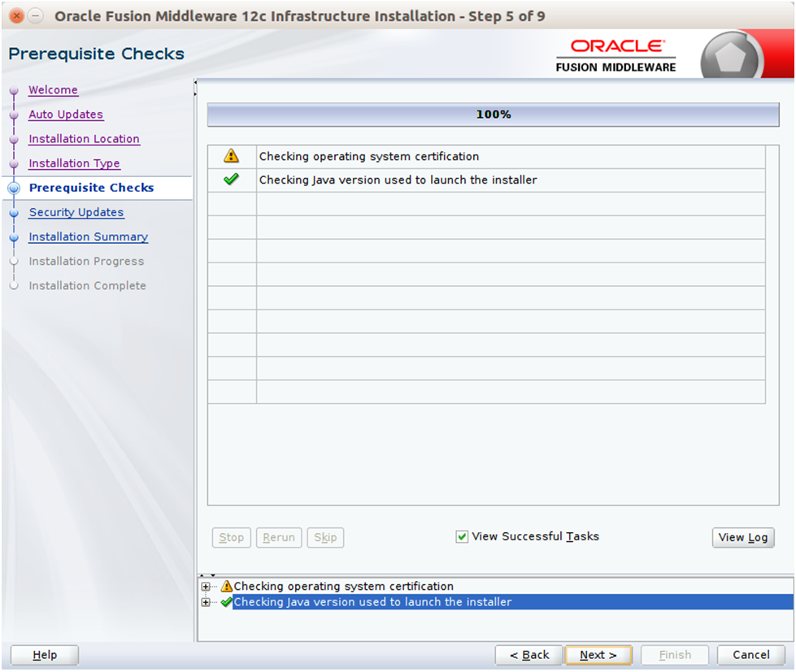Image resolution: width=796 pixels, height=672 pixels.
Task: Select 'Checking operating system certification' table row text
Action: tap(369, 156)
